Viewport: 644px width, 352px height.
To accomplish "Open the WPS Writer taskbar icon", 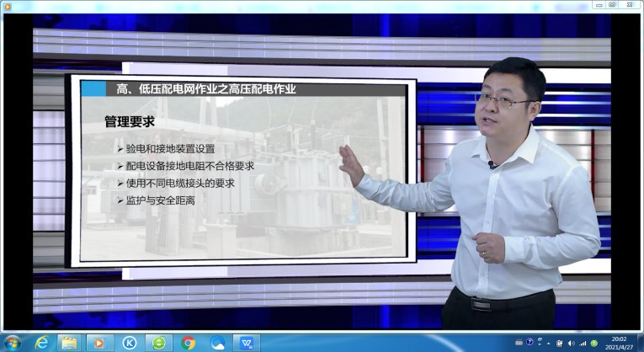I will 247,343.
